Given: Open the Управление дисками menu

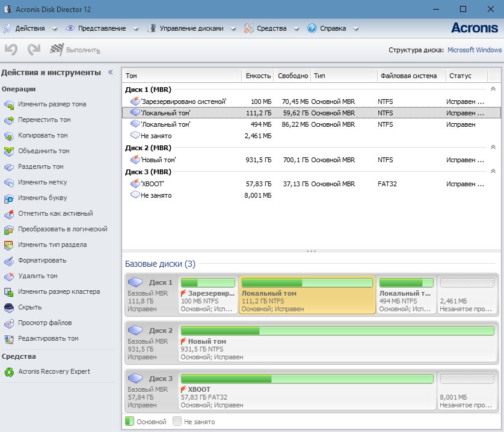Looking at the screenshot, I should click(191, 28).
